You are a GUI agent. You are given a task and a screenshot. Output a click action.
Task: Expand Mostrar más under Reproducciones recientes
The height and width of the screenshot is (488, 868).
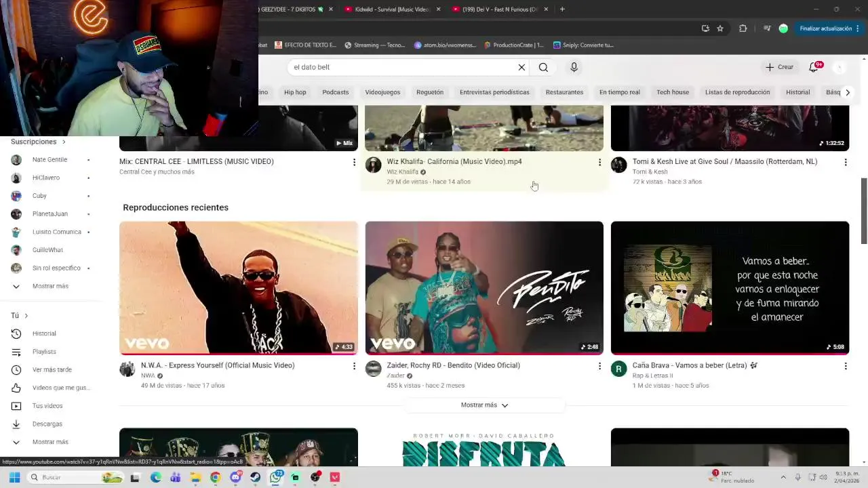[484, 405]
